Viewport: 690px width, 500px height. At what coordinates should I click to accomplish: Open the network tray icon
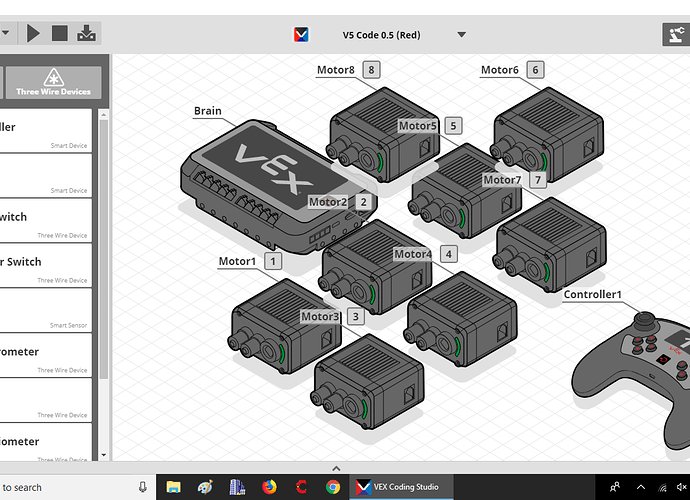(x=662, y=487)
